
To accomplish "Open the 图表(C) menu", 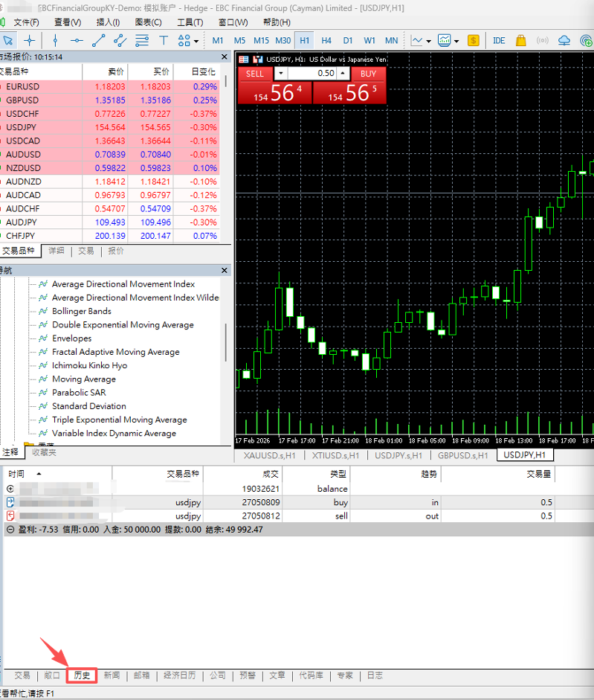I will click(x=148, y=22).
